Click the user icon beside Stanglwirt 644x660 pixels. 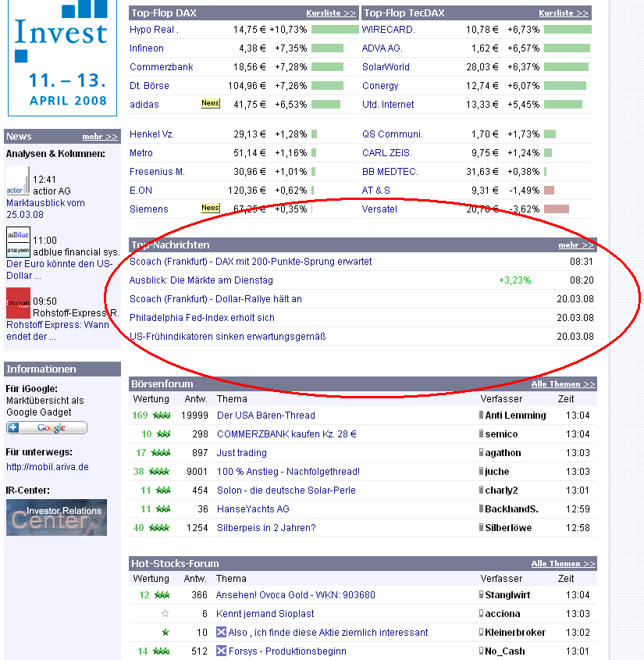point(481,594)
